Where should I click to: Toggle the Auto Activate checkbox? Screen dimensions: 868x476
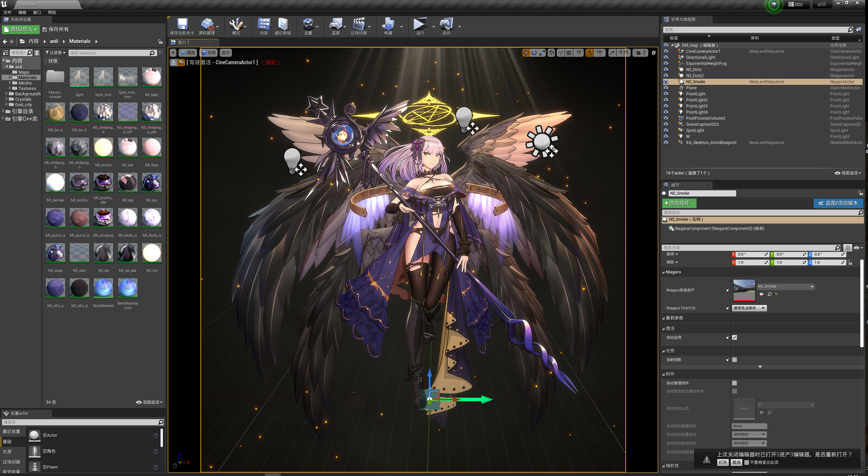(735, 338)
